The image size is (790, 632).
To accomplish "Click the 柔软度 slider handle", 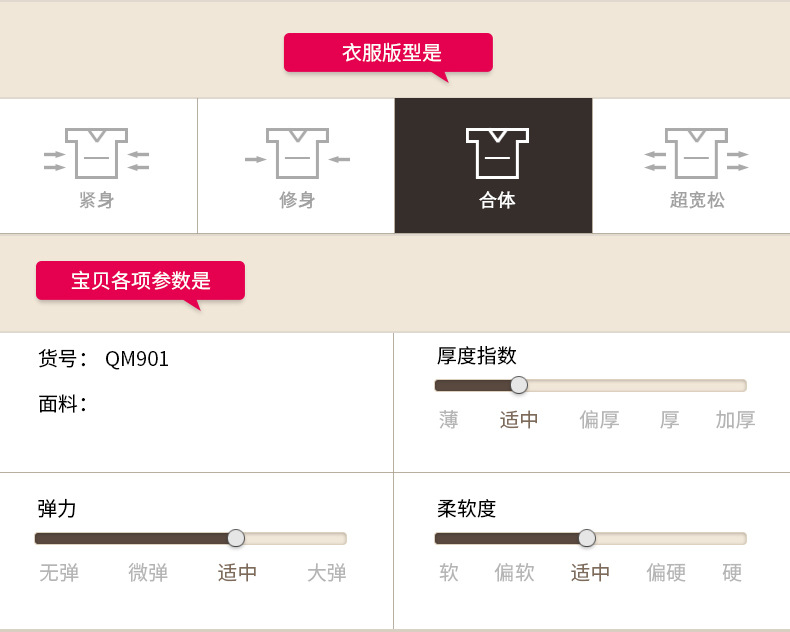I will pyautogui.click(x=587, y=538).
